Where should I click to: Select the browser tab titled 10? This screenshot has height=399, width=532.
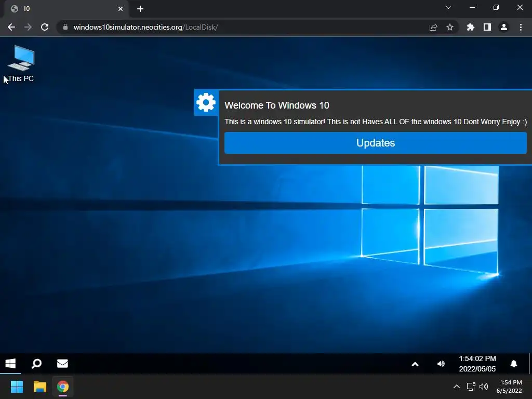point(66,9)
